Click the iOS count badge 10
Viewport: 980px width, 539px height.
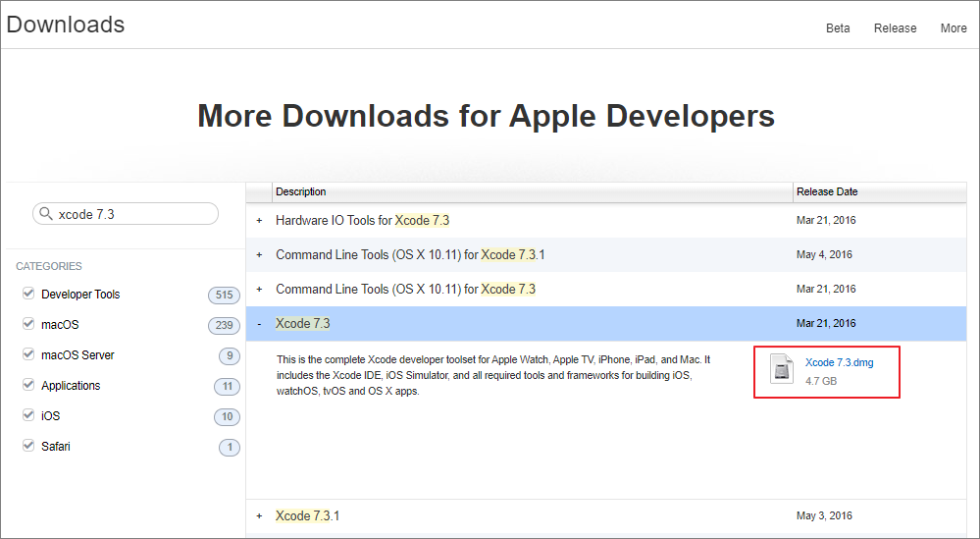[227, 416]
